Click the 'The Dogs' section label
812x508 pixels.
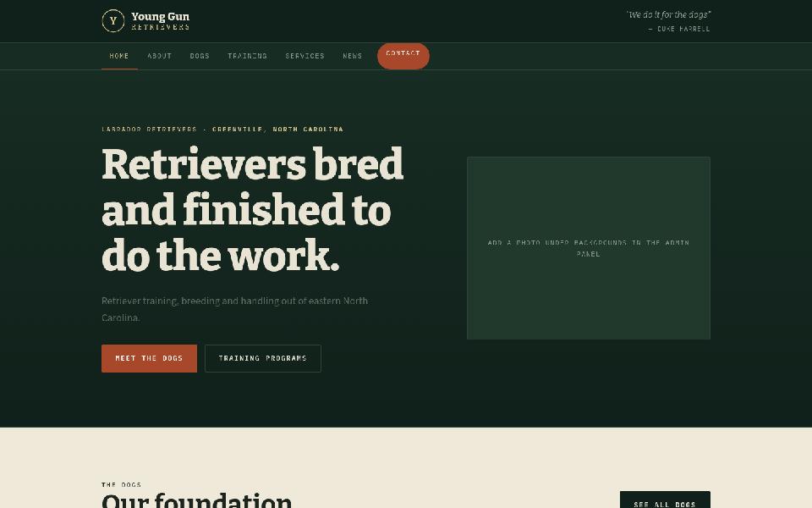[x=121, y=484]
